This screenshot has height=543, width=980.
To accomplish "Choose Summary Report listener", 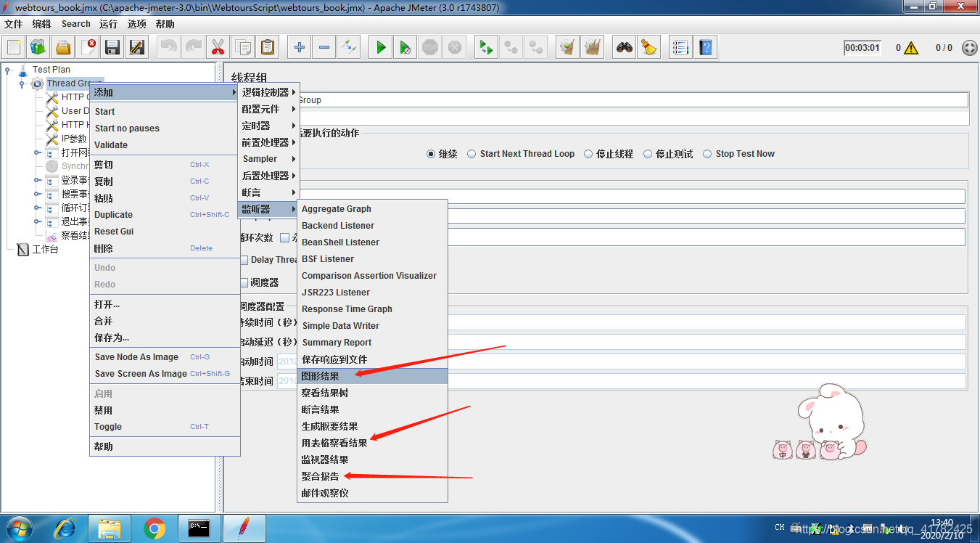I will click(372, 343).
